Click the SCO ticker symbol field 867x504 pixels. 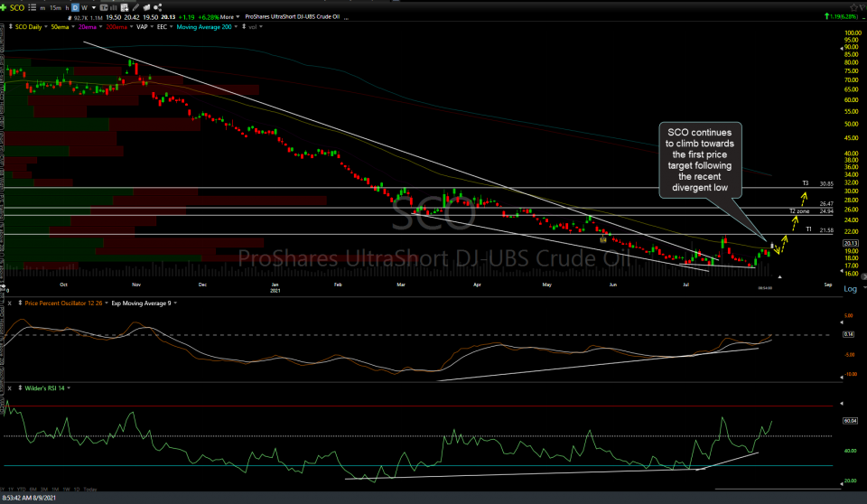[x=17, y=8]
